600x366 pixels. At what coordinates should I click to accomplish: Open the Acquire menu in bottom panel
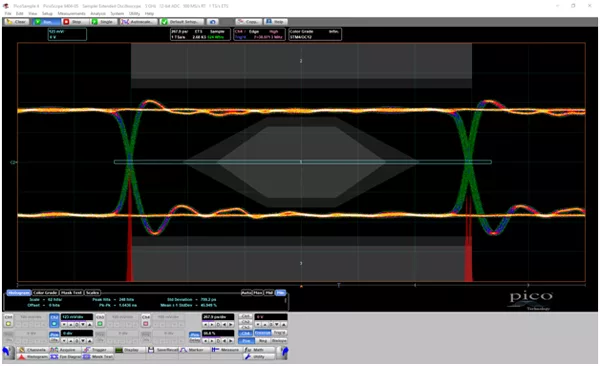coord(65,350)
